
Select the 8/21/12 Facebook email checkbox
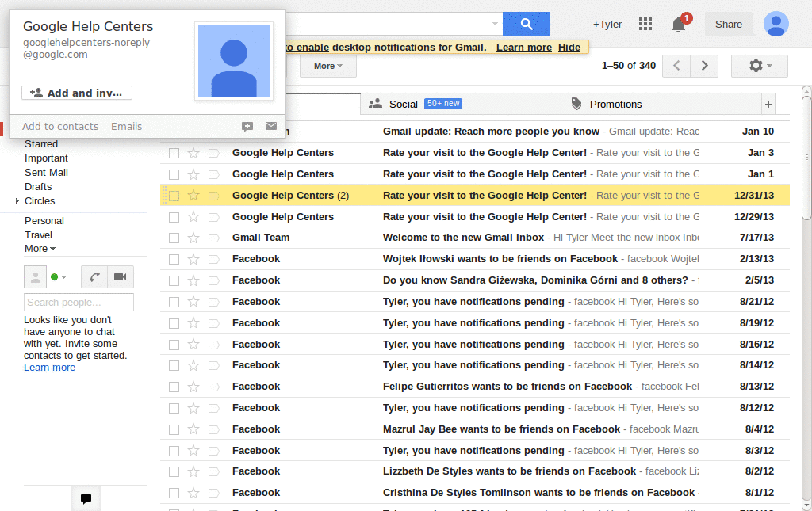click(174, 302)
